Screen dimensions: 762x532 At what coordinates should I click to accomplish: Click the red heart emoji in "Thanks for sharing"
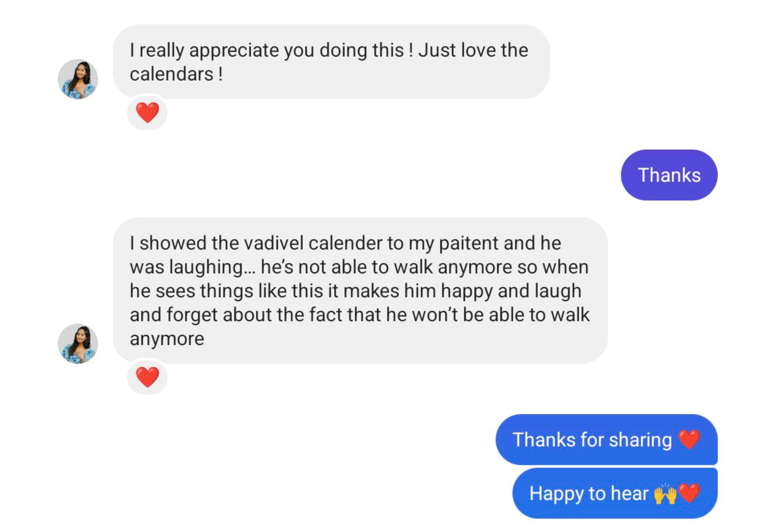tap(689, 440)
